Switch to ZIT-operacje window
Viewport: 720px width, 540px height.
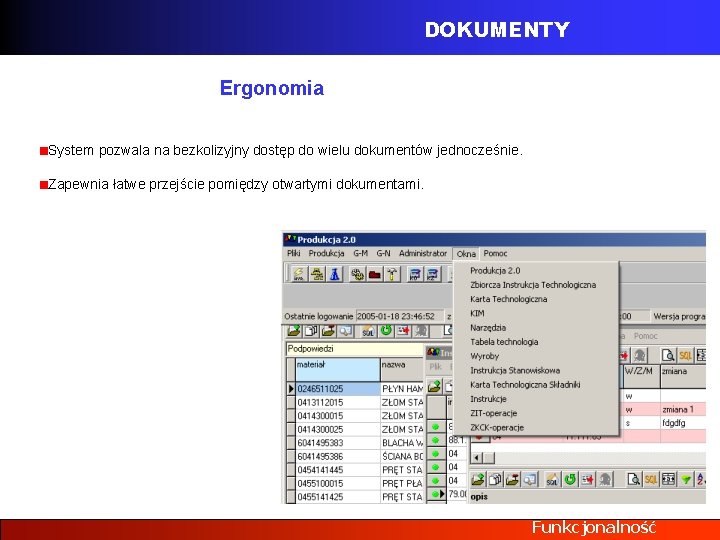click(494, 413)
